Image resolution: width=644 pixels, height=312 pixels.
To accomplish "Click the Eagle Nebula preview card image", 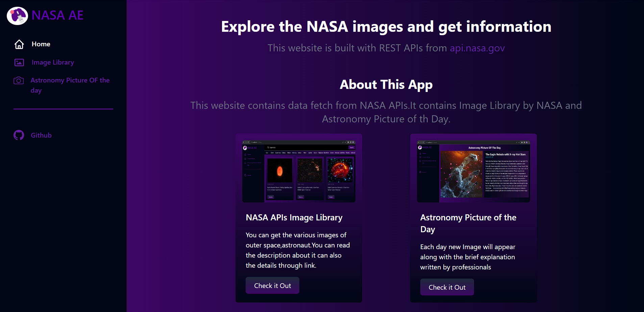I will point(473,171).
